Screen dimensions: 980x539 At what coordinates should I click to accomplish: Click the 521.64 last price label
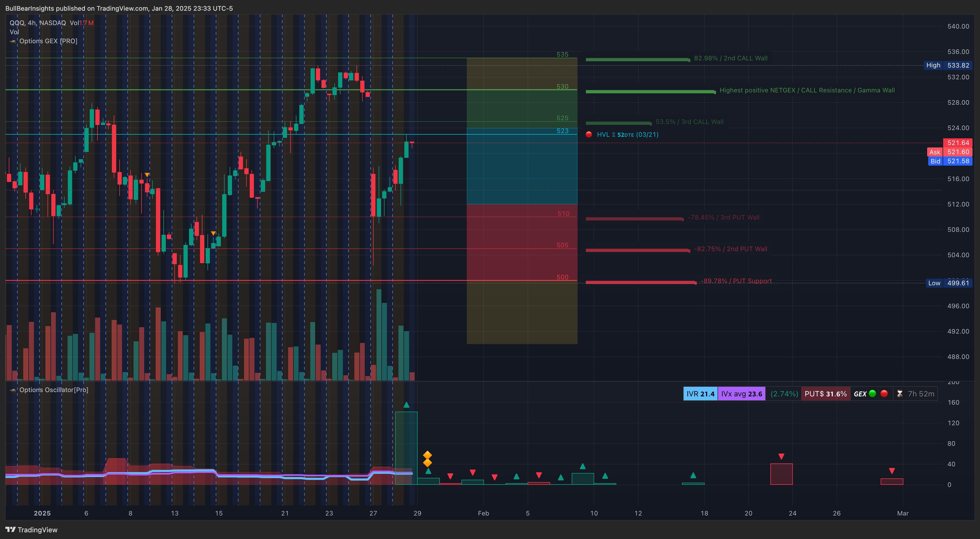click(x=958, y=143)
